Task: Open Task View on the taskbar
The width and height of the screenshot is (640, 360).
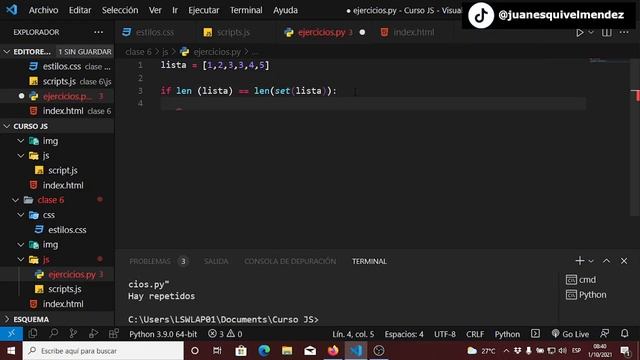Action: (x=217, y=351)
